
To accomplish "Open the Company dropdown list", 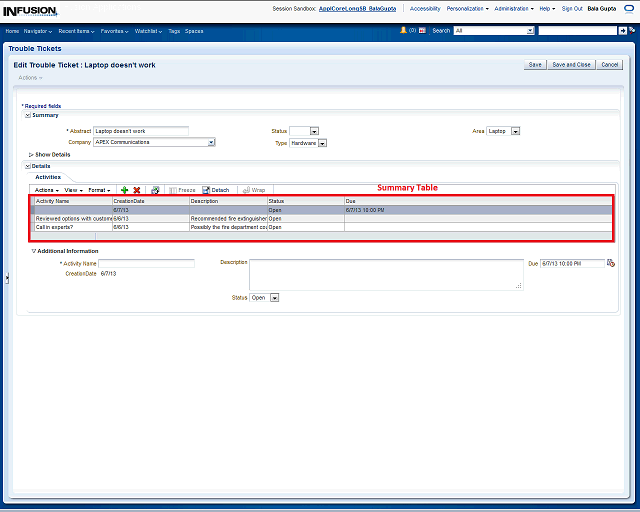I will tap(211, 143).
